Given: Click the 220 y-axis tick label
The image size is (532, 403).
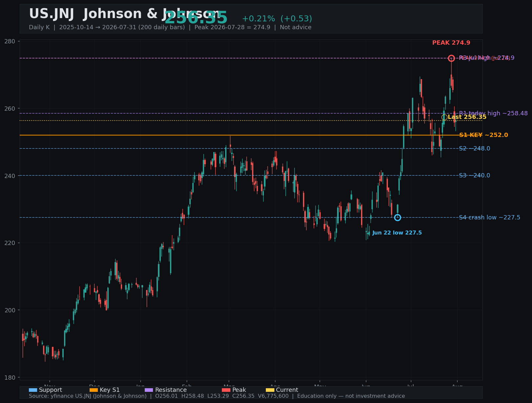Looking at the screenshot, I should point(10,243).
